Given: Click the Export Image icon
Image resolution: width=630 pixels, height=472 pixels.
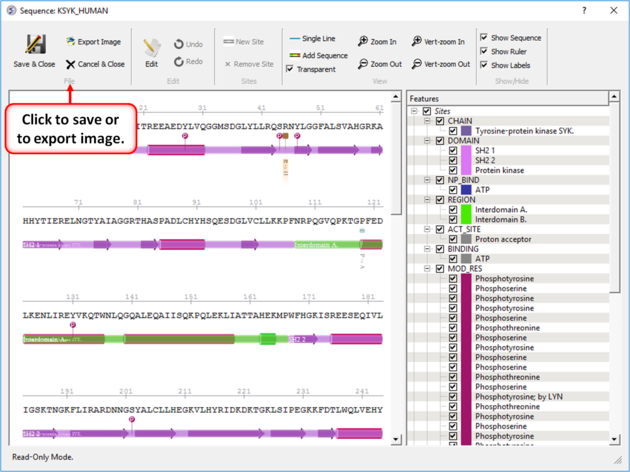Looking at the screenshot, I should pos(71,42).
